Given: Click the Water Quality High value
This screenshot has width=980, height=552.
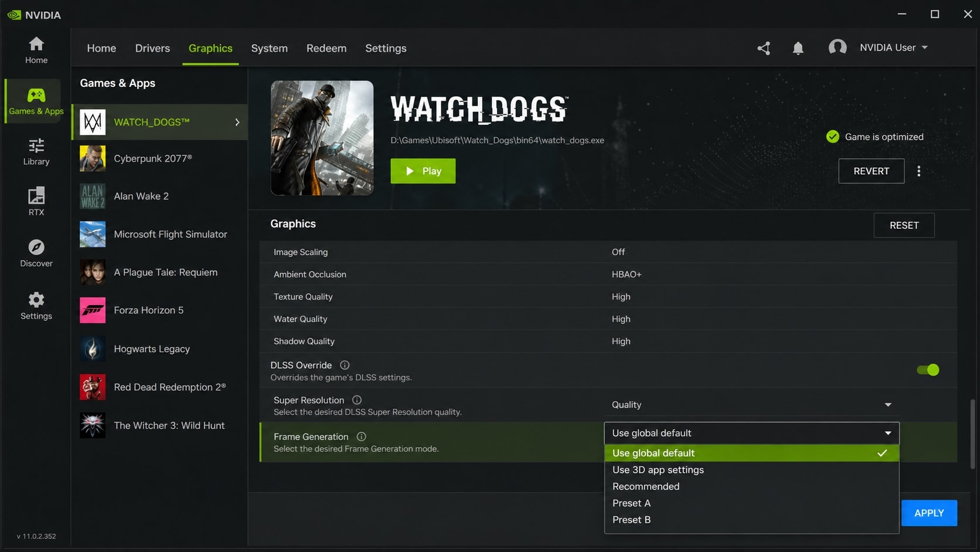Looking at the screenshot, I should click(x=621, y=319).
